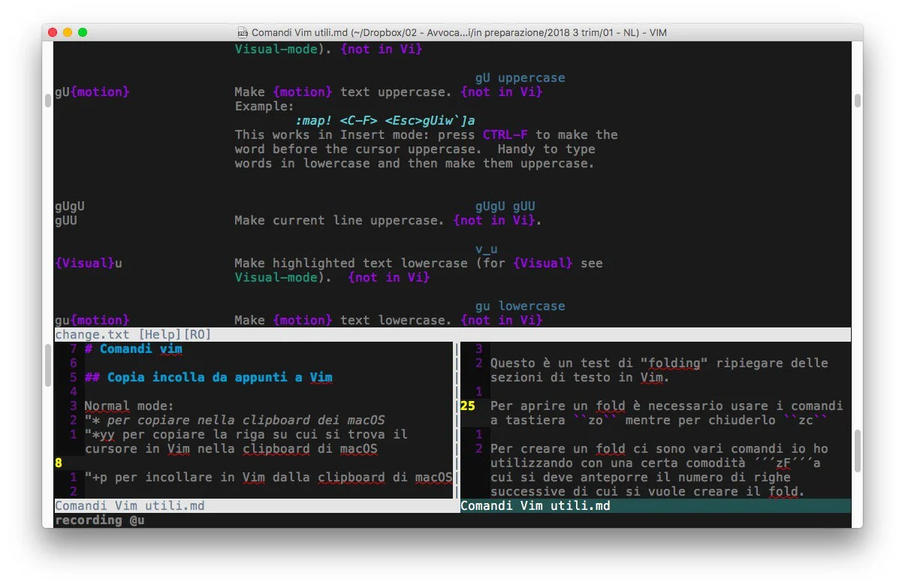This screenshot has height=588, width=905.
Task: Click the ':map! <C-F> <Esc>gUiw`]a' example line
Action: click(x=385, y=121)
